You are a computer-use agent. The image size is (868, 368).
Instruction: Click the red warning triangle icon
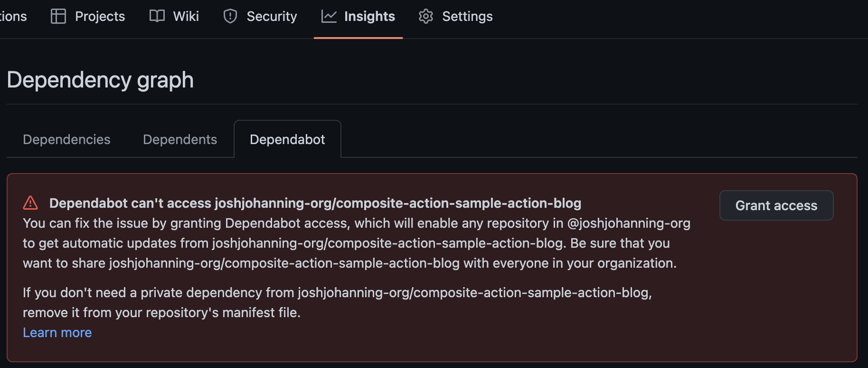30,203
